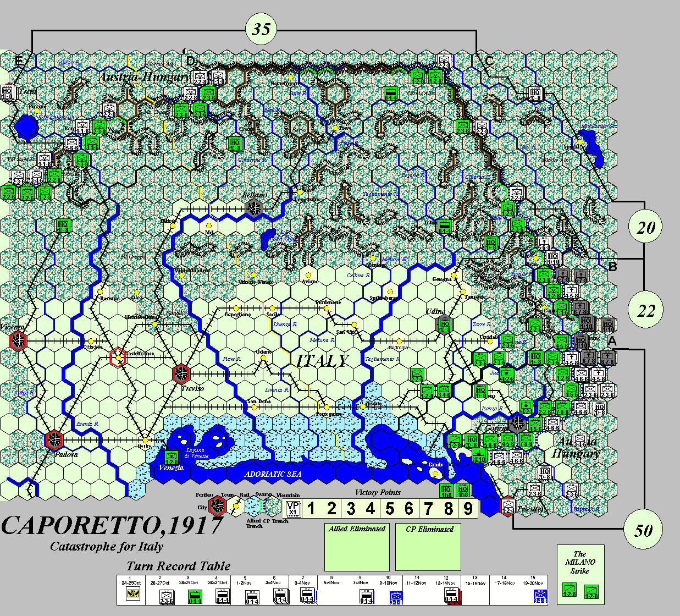
Task: Click the 0-1-4 counter at Tolmezzo
Action: (445, 227)
